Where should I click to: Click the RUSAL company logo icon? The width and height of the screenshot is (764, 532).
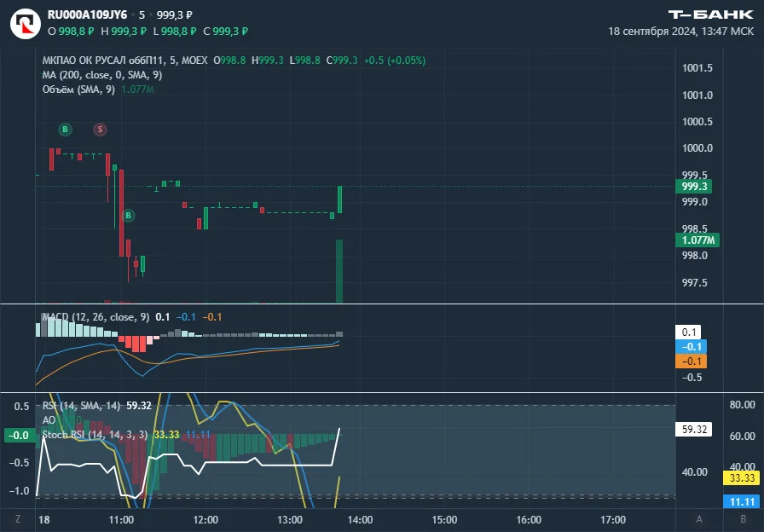coord(26,23)
